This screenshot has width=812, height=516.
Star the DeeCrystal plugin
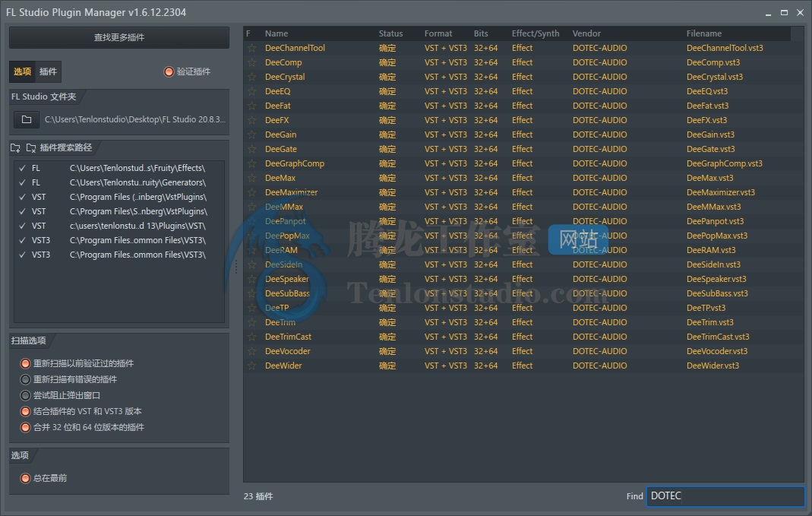251,78
